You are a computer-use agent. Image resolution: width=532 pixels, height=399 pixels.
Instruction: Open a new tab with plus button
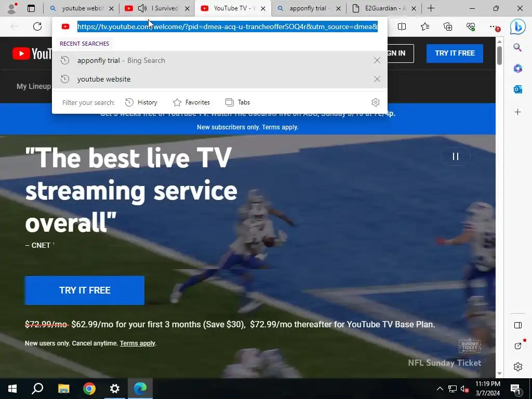click(x=431, y=8)
